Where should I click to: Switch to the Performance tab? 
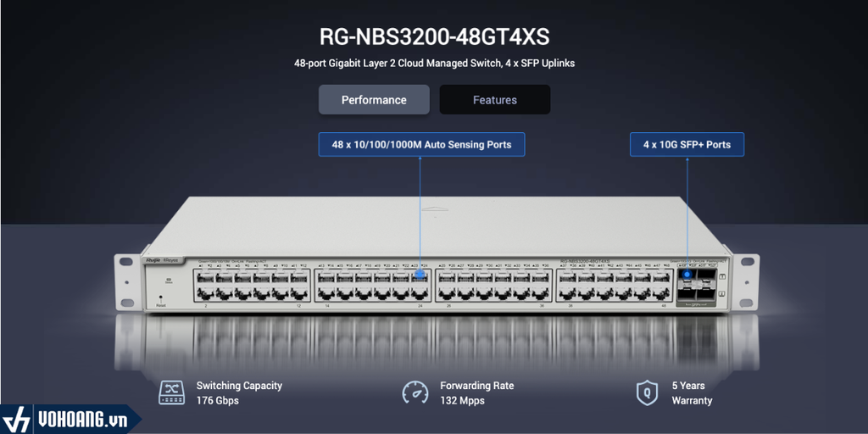pyautogui.click(x=374, y=100)
